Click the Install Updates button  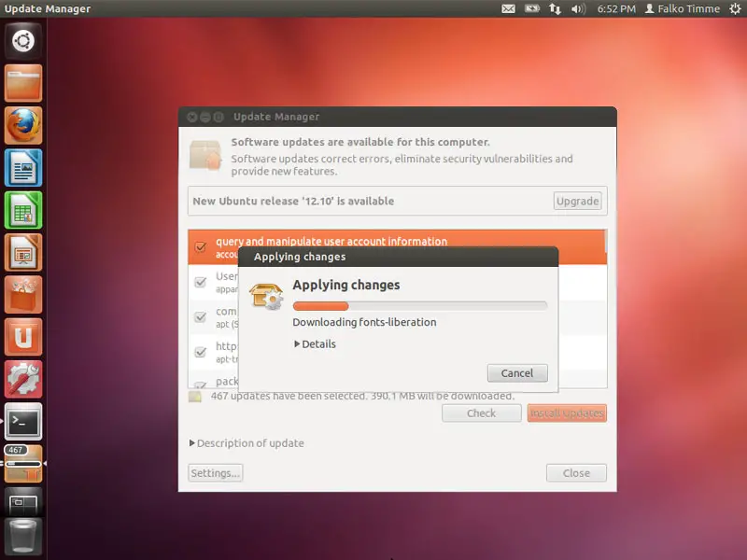(567, 413)
